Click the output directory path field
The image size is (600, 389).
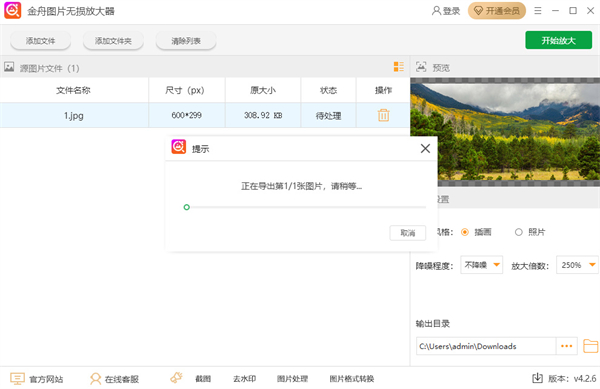coord(486,346)
